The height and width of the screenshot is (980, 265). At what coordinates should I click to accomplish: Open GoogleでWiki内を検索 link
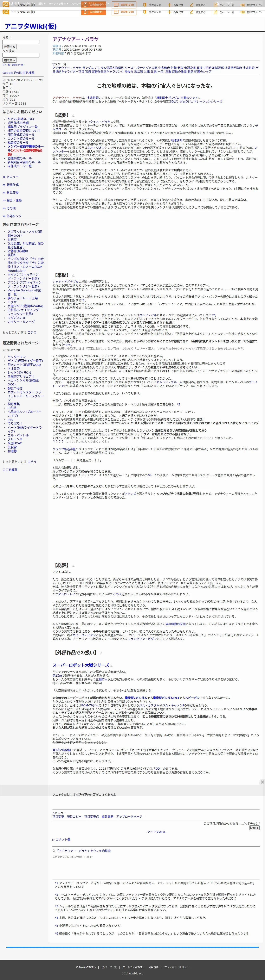(x=18, y=73)
